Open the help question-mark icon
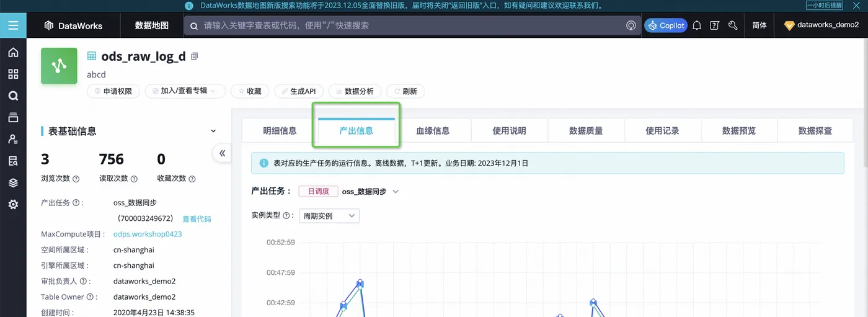868x317 pixels. point(714,25)
